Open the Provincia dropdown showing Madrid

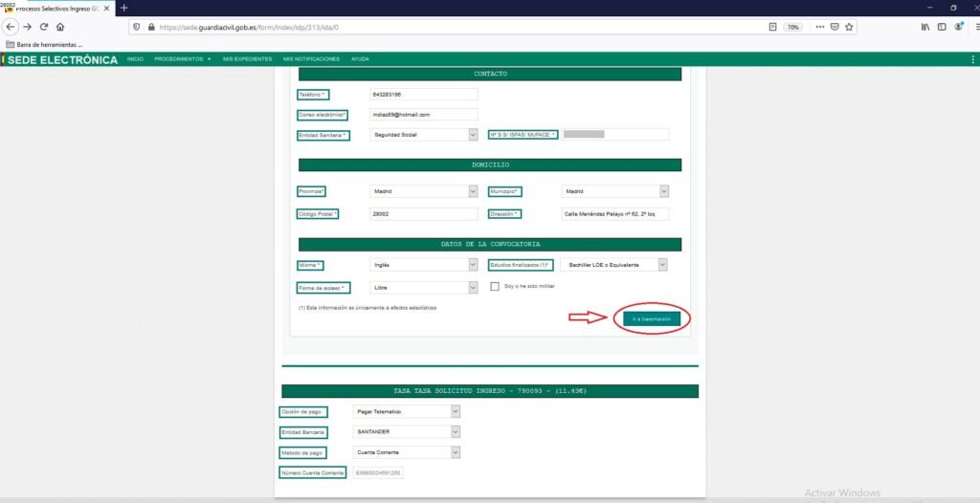click(472, 191)
